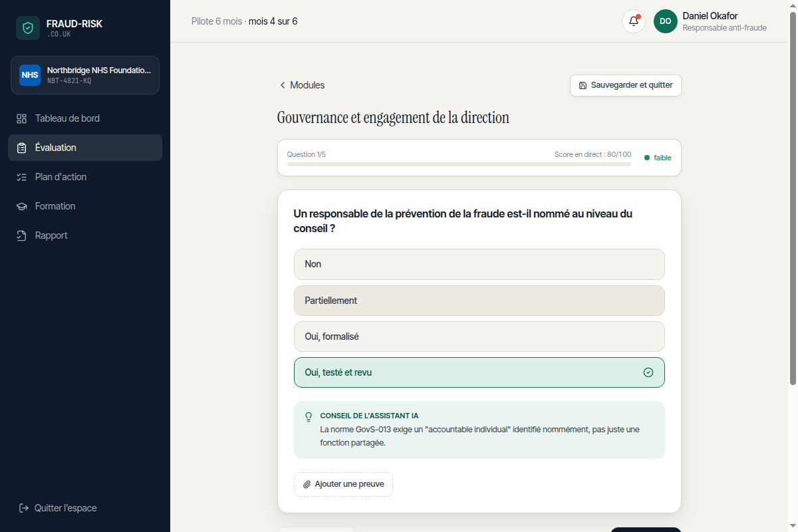Click the NHS organisation badge icon
The image size is (798, 532).
(30, 75)
